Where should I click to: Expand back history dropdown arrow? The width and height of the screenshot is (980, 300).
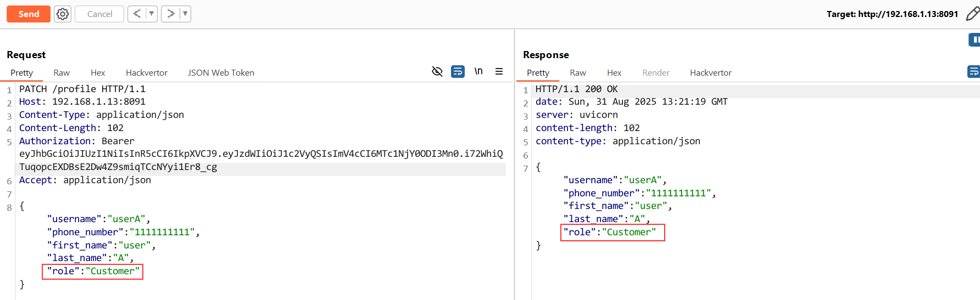pyautogui.click(x=152, y=14)
